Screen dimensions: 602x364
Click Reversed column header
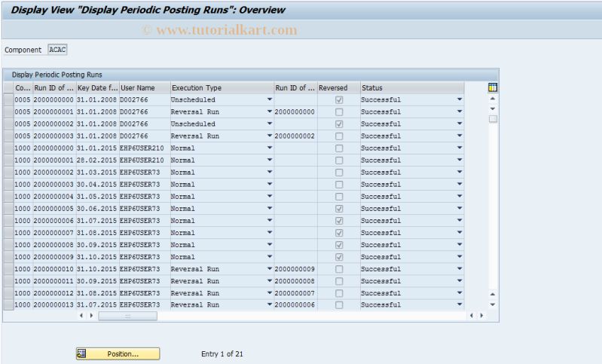point(338,87)
